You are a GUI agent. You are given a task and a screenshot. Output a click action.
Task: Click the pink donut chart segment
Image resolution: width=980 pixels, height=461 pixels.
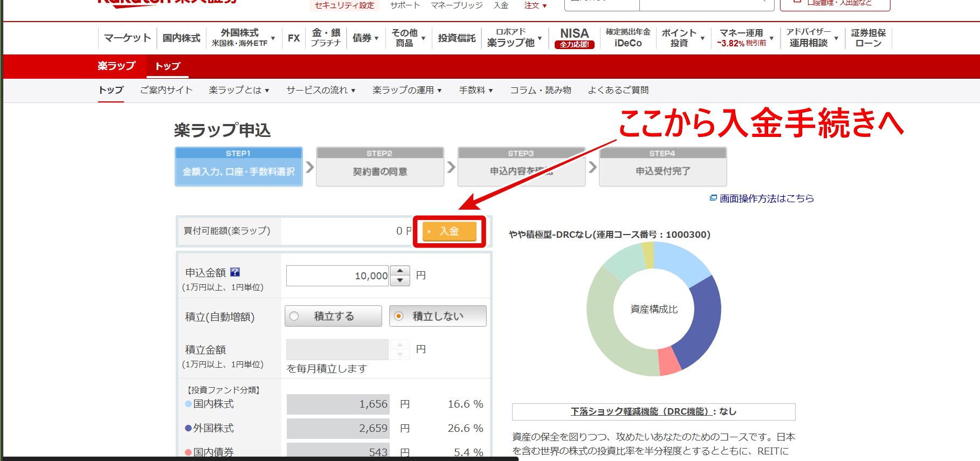click(x=670, y=362)
